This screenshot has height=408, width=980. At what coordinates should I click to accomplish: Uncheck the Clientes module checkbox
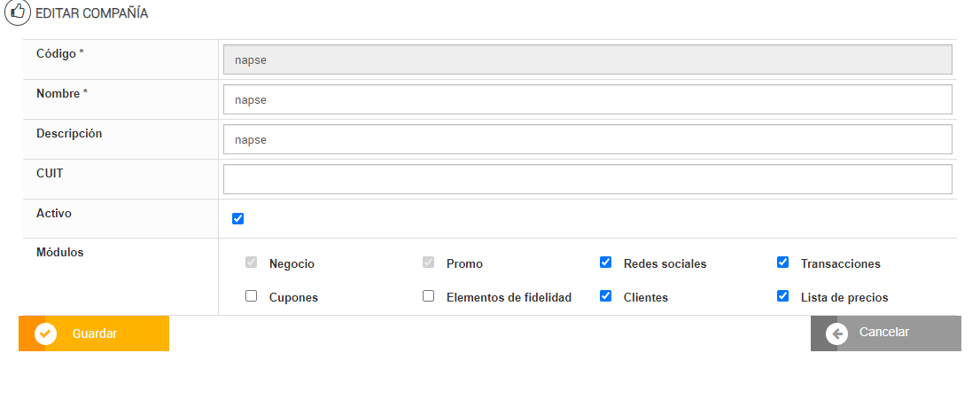(605, 296)
